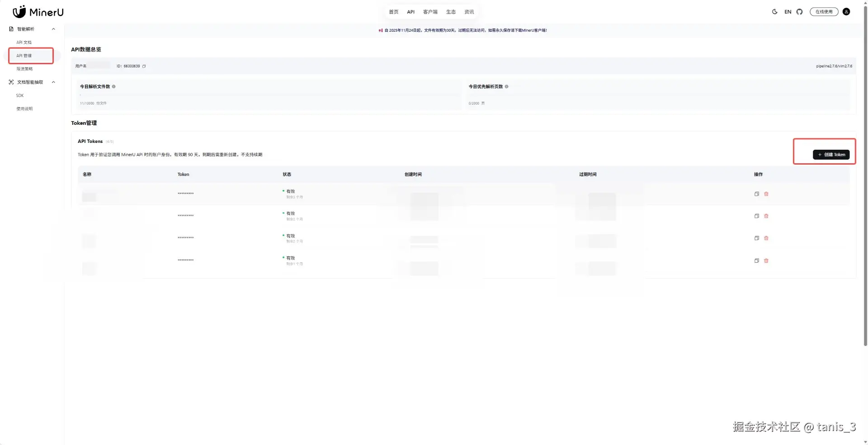Image resolution: width=868 pixels, height=445 pixels.
Task: Open 限流策略 in the sidebar
Action: [24, 69]
